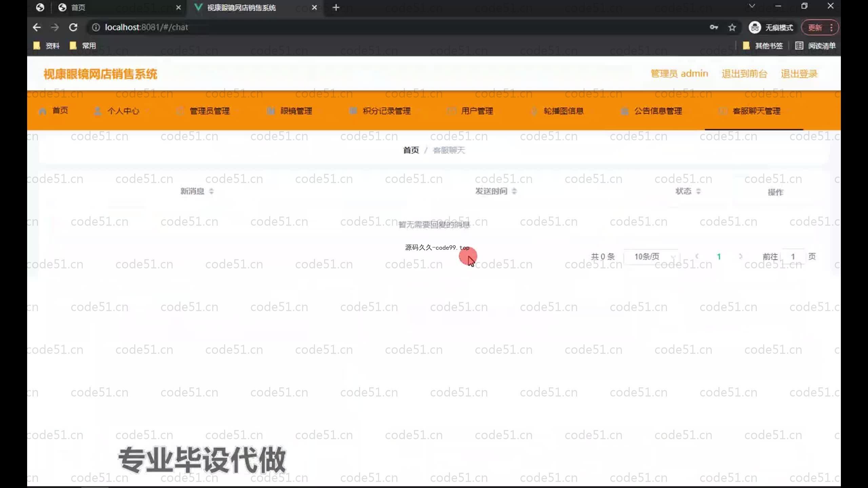Close the 视康眼镜网店销售系统 tab
Screen dimensions: 868x488
[314, 7]
